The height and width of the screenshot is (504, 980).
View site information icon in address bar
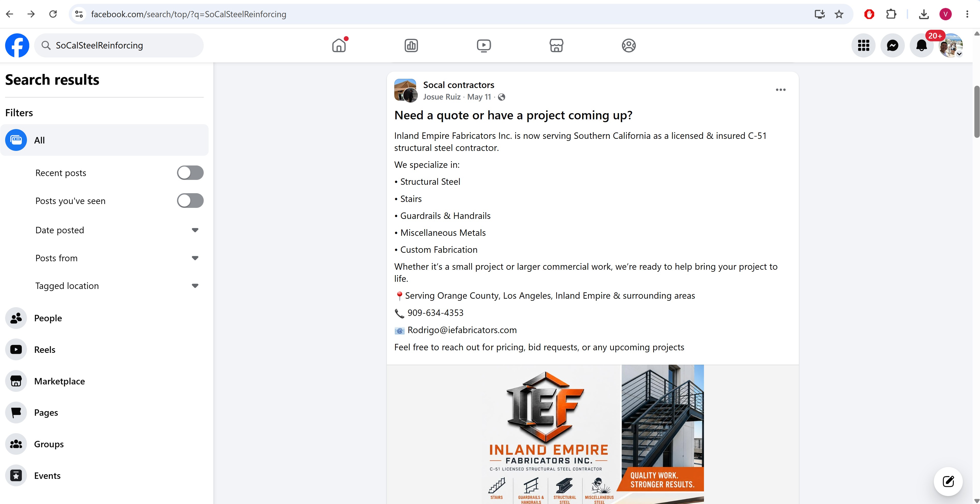coord(79,14)
